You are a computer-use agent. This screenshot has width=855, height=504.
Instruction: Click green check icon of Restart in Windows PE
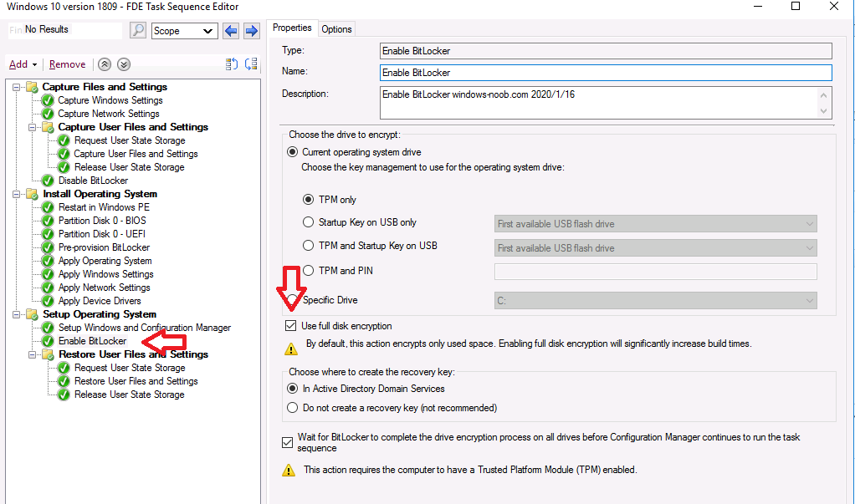click(x=48, y=207)
